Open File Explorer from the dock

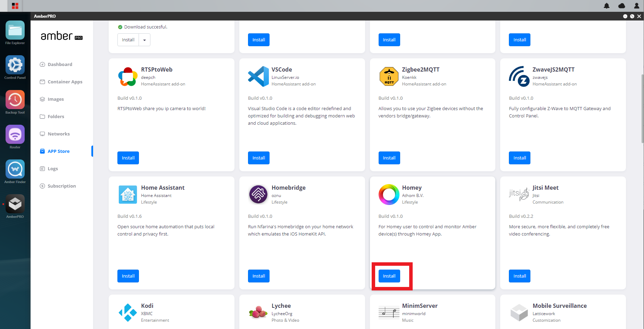(15, 30)
